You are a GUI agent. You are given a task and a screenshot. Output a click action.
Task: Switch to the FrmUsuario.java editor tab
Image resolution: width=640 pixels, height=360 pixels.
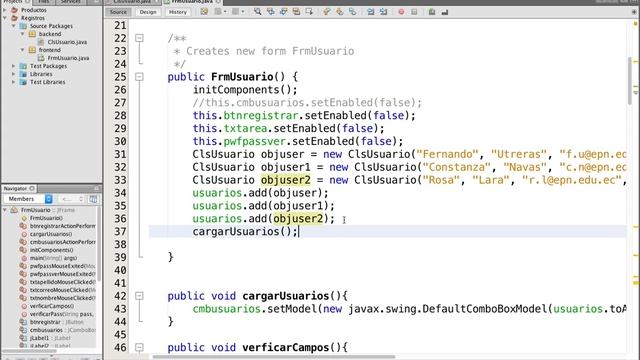click(192, 2)
